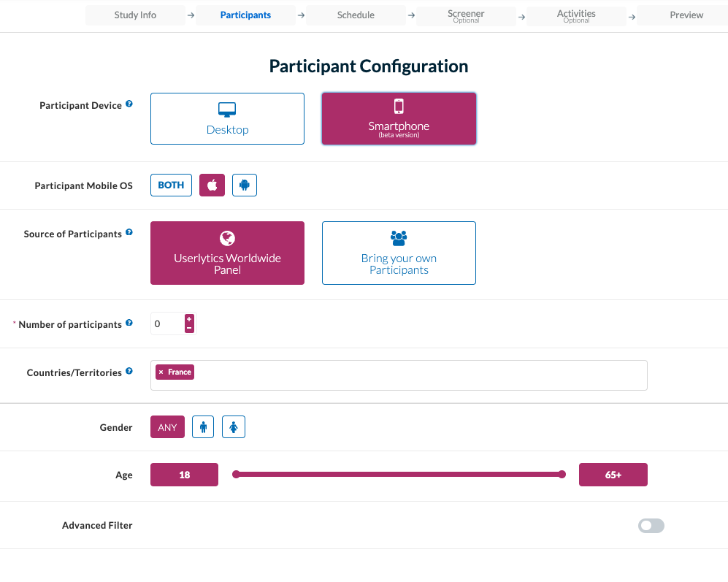Enable the Advanced Filter toggle

[651, 525]
